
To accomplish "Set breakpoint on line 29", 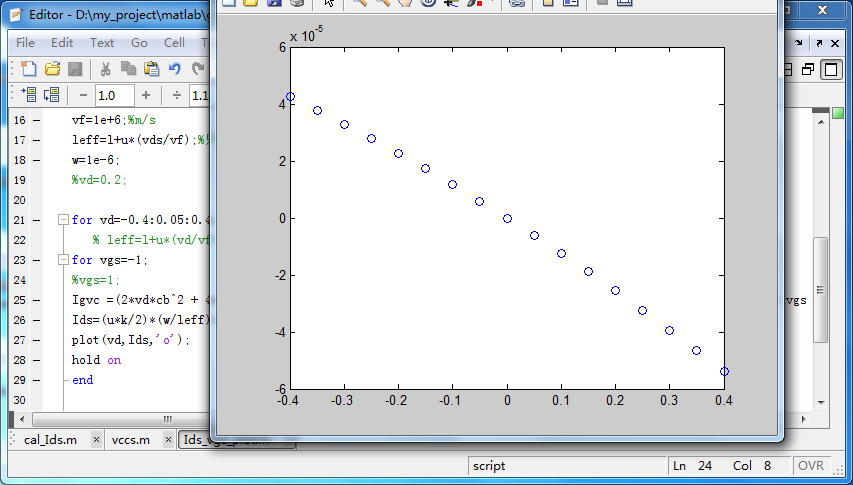I will click(36, 380).
